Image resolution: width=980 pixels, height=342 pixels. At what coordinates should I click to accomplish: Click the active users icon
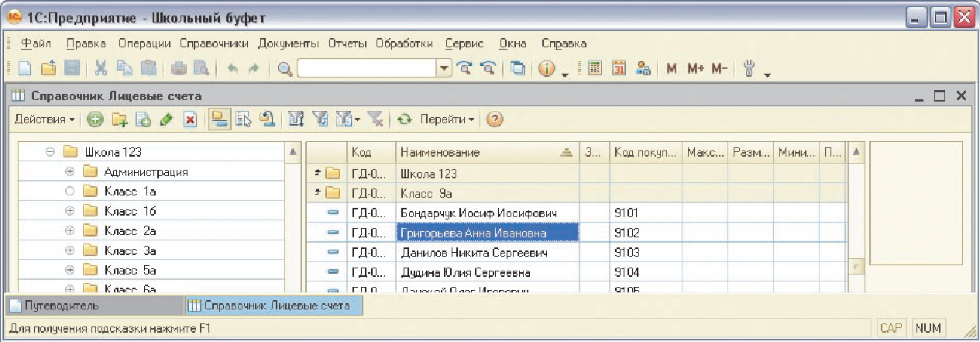point(643,68)
